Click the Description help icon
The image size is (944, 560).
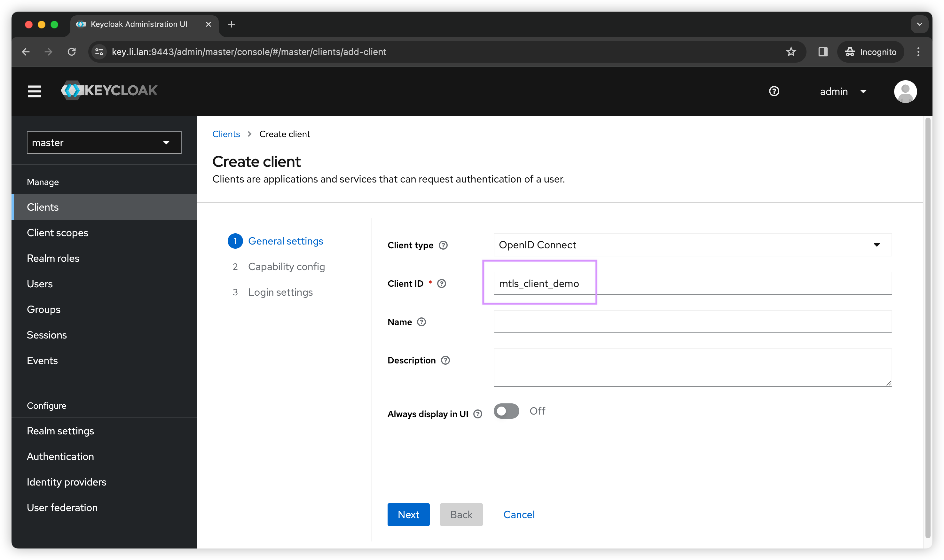coord(445,360)
